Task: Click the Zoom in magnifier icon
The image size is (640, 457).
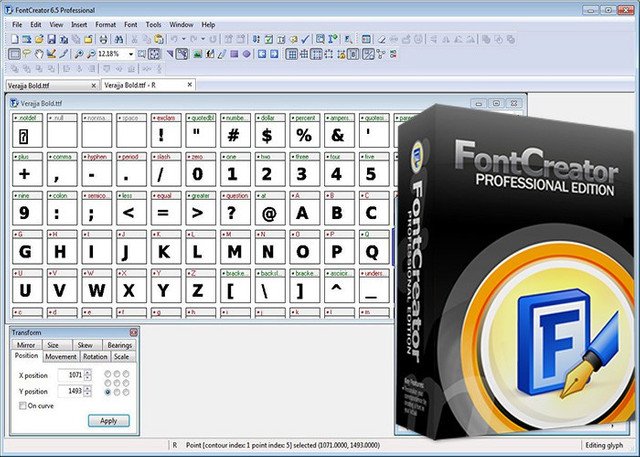Action: (x=79, y=54)
